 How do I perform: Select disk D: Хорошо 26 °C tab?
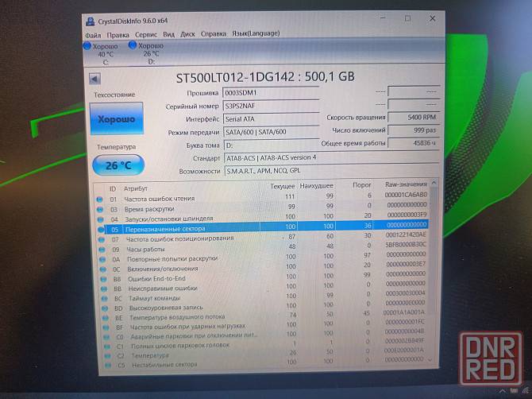(147, 53)
